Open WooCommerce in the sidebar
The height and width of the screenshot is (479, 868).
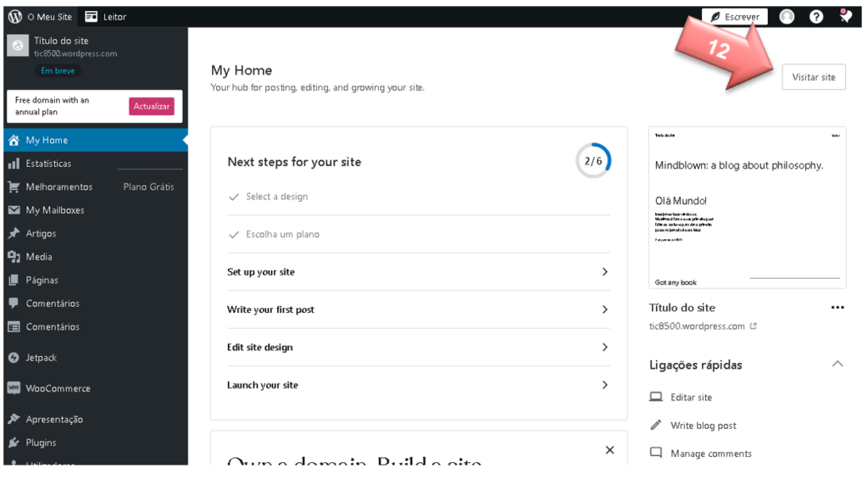click(x=58, y=388)
